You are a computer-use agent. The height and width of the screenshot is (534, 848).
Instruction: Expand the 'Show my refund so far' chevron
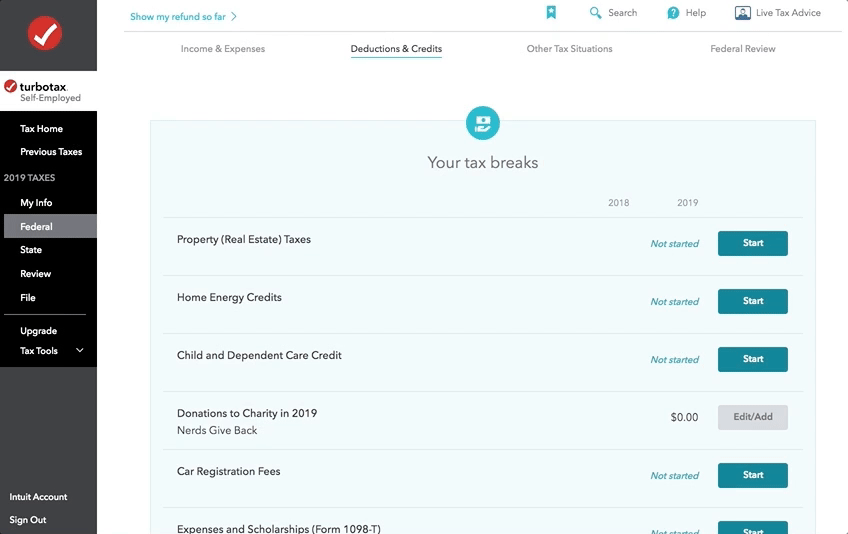tap(234, 17)
